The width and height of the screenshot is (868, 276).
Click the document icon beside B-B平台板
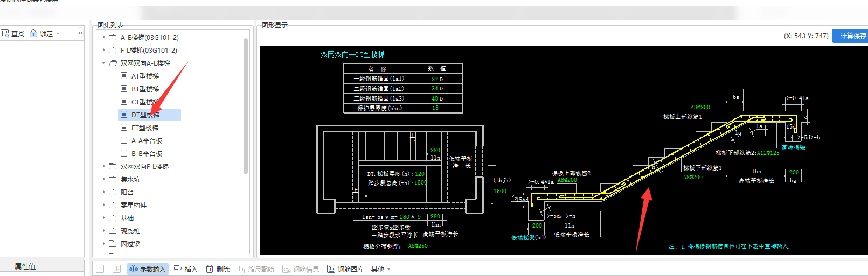(124, 153)
